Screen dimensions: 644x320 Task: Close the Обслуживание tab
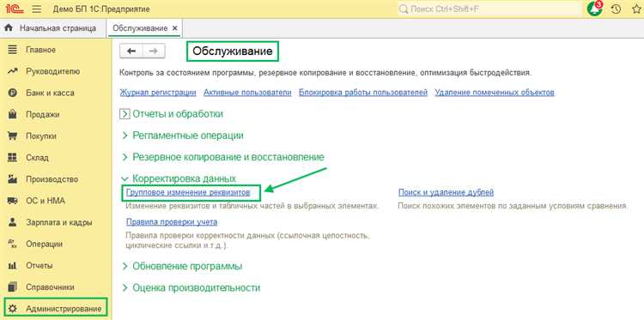point(174,28)
